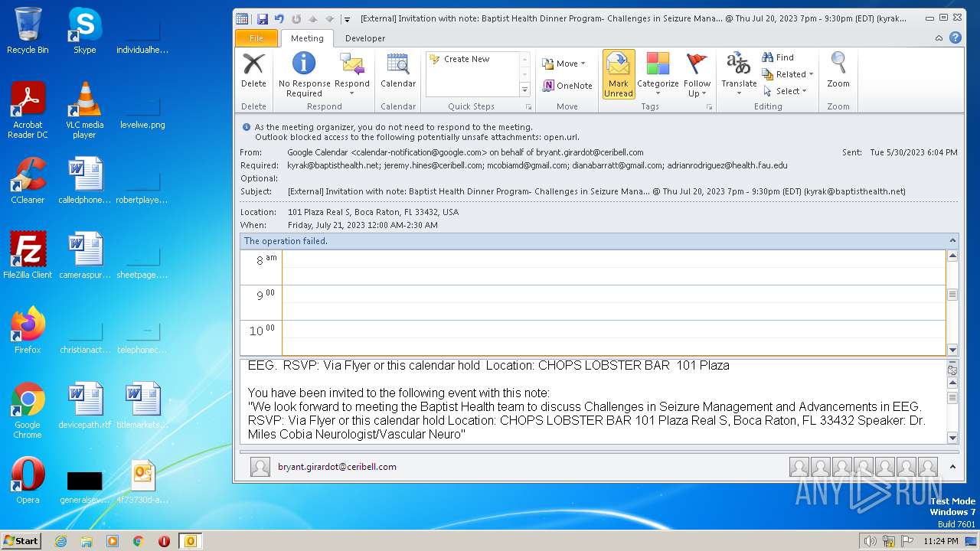Open Quick Steps dialog launcher
980x551 pixels.
(528, 107)
